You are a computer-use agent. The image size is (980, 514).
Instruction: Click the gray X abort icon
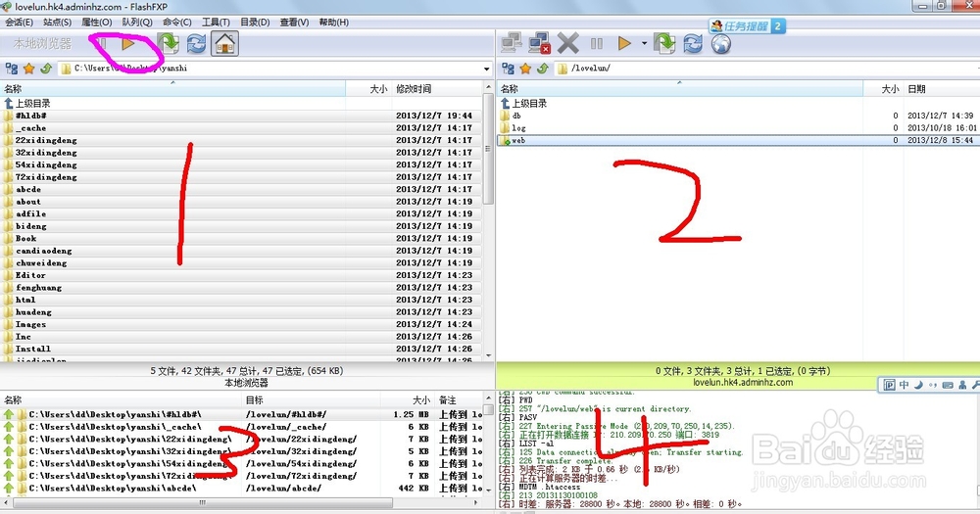tap(567, 43)
